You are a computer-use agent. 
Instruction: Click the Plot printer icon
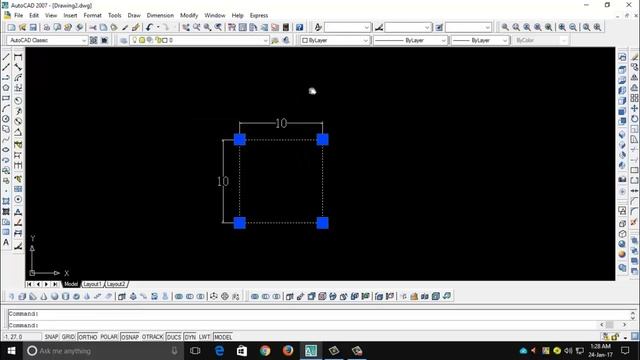[x=47, y=27]
